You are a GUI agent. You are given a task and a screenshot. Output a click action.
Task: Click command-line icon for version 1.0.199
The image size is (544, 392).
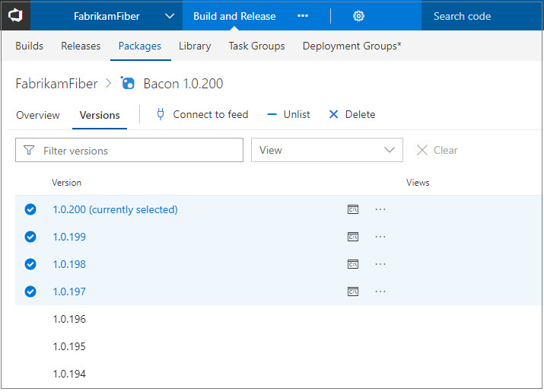(x=353, y=237)
